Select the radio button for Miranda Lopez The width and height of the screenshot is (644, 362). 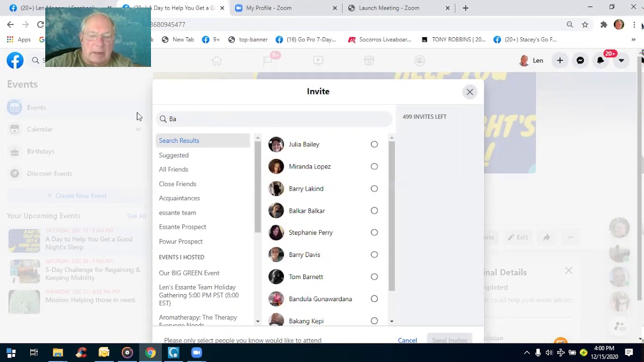click(x=374, y=166)
